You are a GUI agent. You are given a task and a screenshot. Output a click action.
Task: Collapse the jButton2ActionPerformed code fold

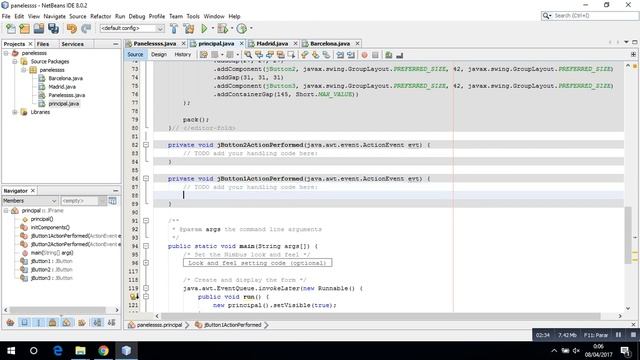tap(146, 145)
